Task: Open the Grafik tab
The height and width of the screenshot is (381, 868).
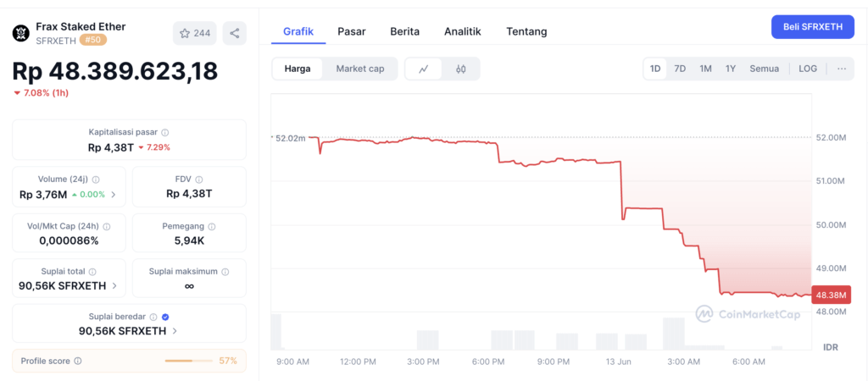Action: pyautogui.click(x=298, y=31)
